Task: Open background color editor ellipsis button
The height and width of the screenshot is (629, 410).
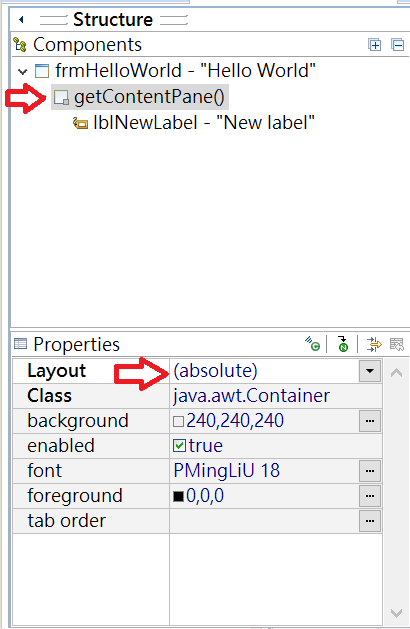Action: coord(370,421)
